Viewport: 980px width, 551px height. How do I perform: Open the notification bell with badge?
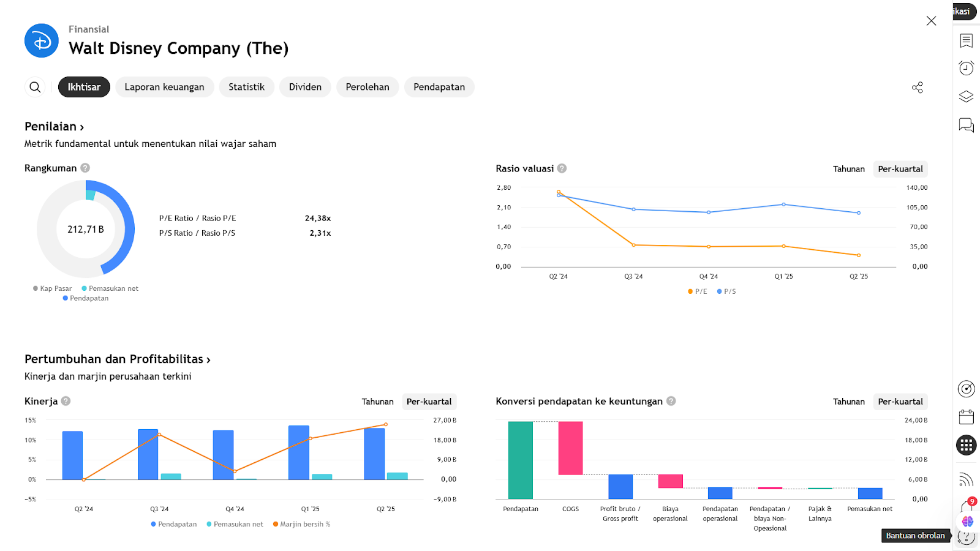(966, 507)
